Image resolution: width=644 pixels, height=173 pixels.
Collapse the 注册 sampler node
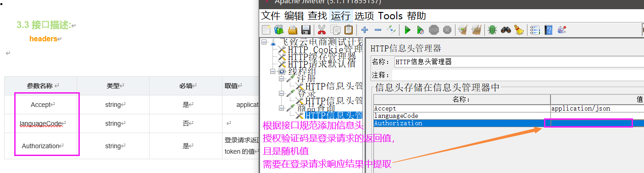[x=282, y=78]
